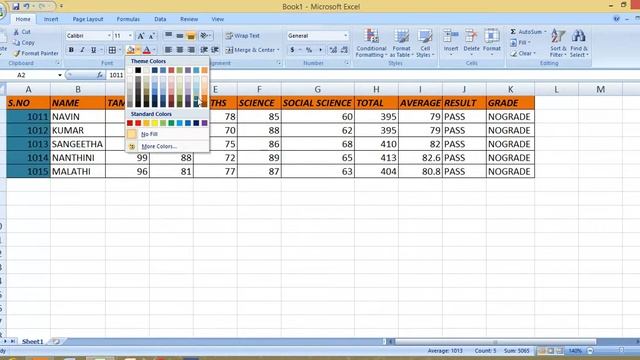Image resolution: width=640 pixels, height=360 pixels.
Task: Toggle align text right
Action: pyautogui.click(x=191, y=50)
